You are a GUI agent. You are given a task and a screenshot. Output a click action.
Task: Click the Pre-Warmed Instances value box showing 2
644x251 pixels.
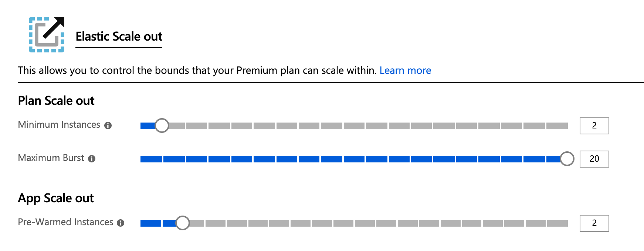point(594,223)
